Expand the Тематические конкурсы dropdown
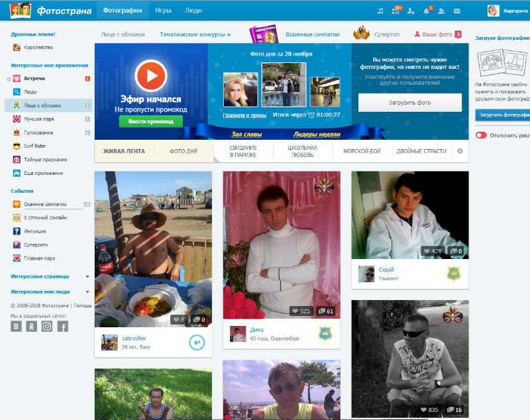The width and height of the screenshot is (530, 420). pyautogui.click(x=195, y=34)
